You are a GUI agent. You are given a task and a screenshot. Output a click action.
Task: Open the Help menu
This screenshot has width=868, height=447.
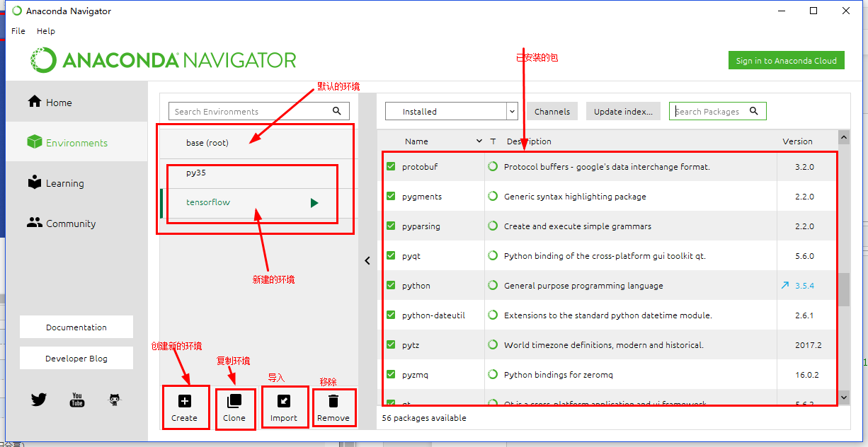tap(46, 31)
